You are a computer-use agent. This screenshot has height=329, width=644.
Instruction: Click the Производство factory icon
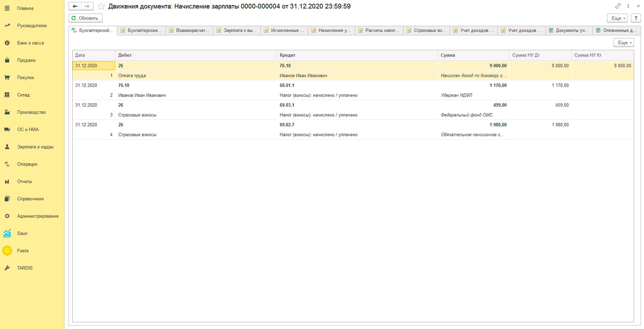[7, 112]
